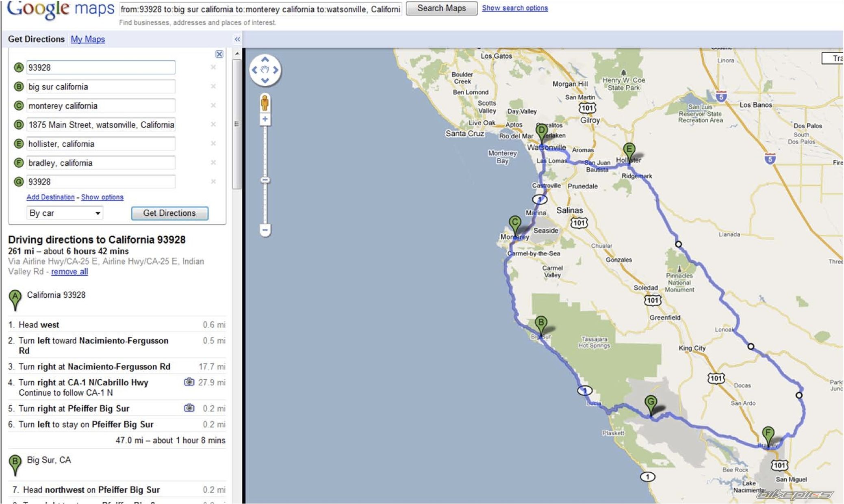
Task: Click the Search Maps button
Action: (441, 8)
